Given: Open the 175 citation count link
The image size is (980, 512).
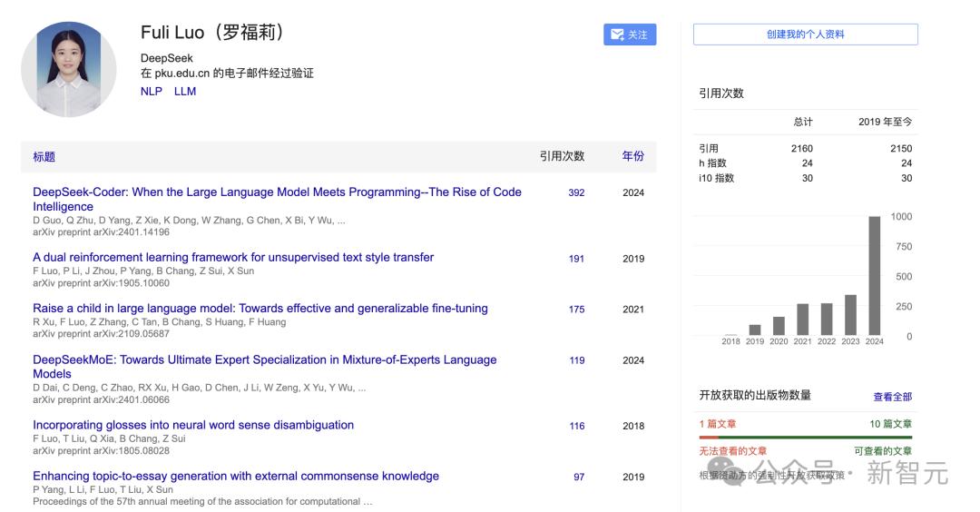Looking at the screenshot, I should pyautogui.click(x=576, y=310).
